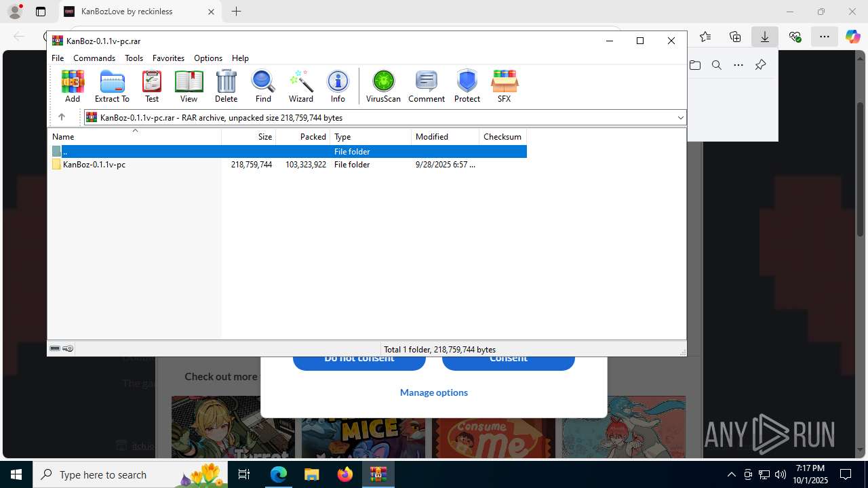Sort by Modified column header
The height and width of the screenshot is (488, 868).
click(446, 136)
